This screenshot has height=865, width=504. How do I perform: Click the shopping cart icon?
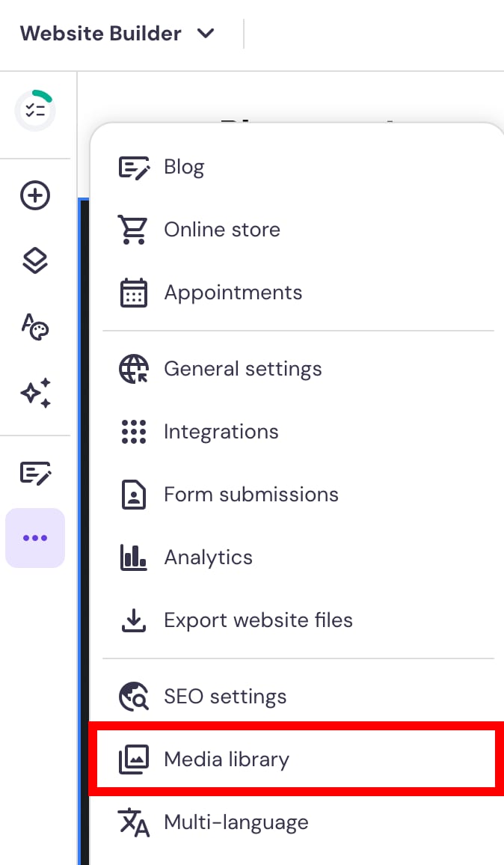[x=134, y=230]
